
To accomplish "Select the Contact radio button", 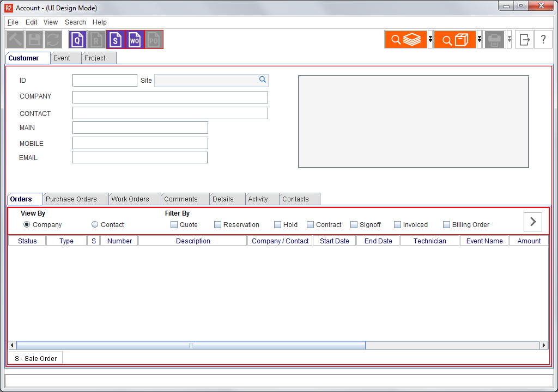I will [95, 224].
